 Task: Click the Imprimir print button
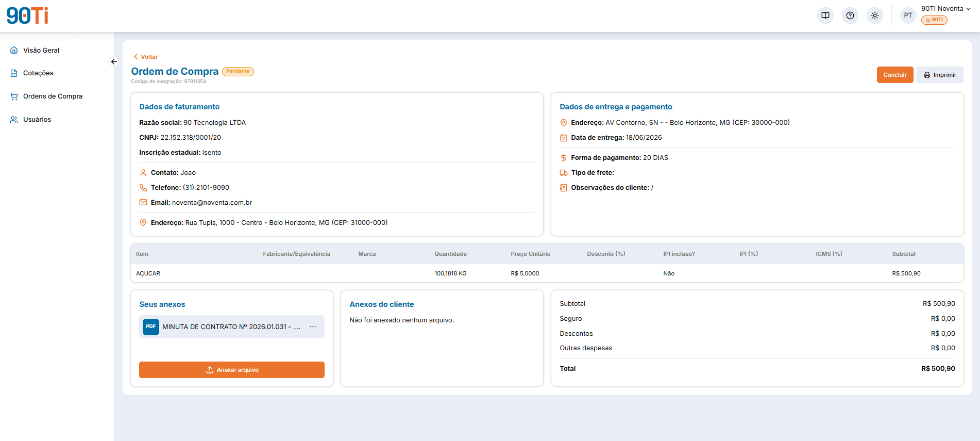coord(940,75)
